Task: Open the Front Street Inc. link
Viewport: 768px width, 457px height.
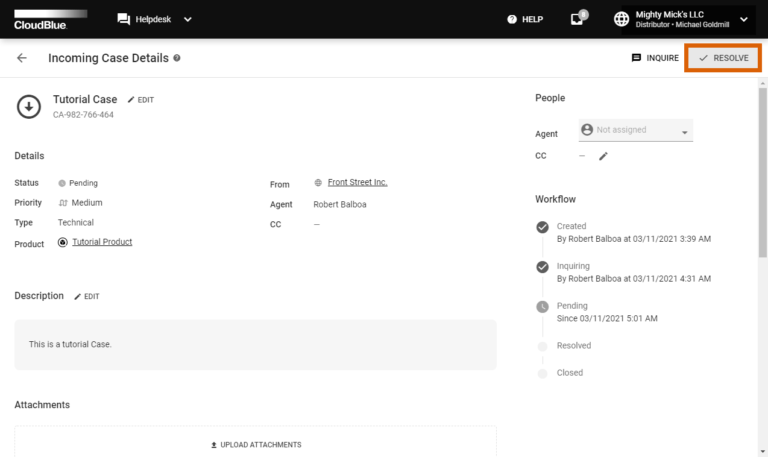Action: click(358, 182)
